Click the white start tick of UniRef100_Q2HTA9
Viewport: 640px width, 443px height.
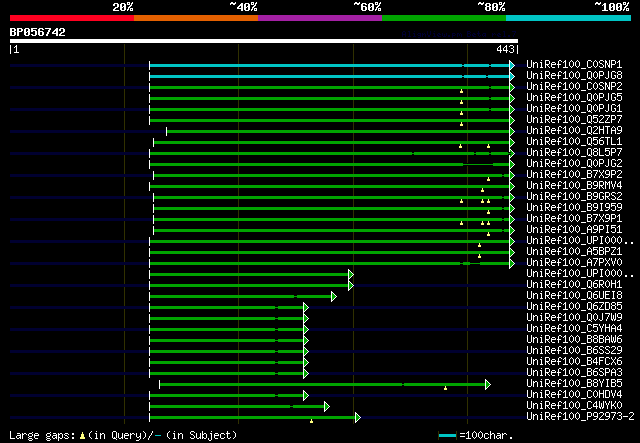coord(167,131)
